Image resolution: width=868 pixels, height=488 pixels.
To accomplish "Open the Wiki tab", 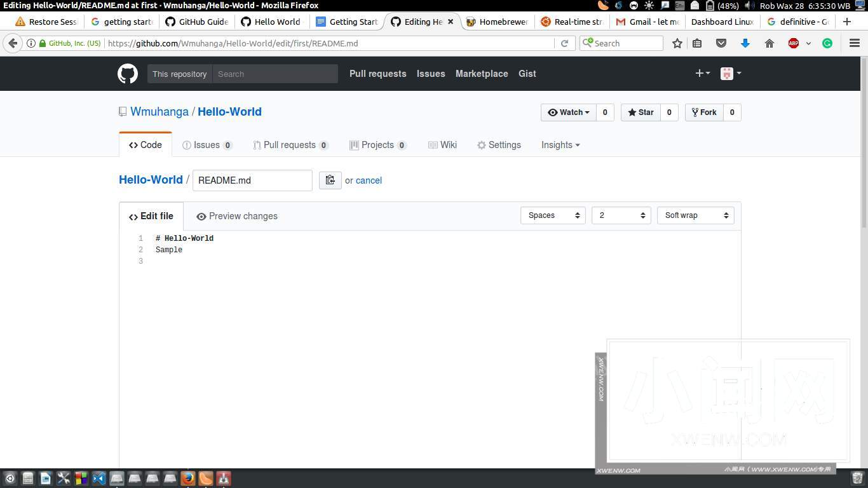I will tap(442, 145).
